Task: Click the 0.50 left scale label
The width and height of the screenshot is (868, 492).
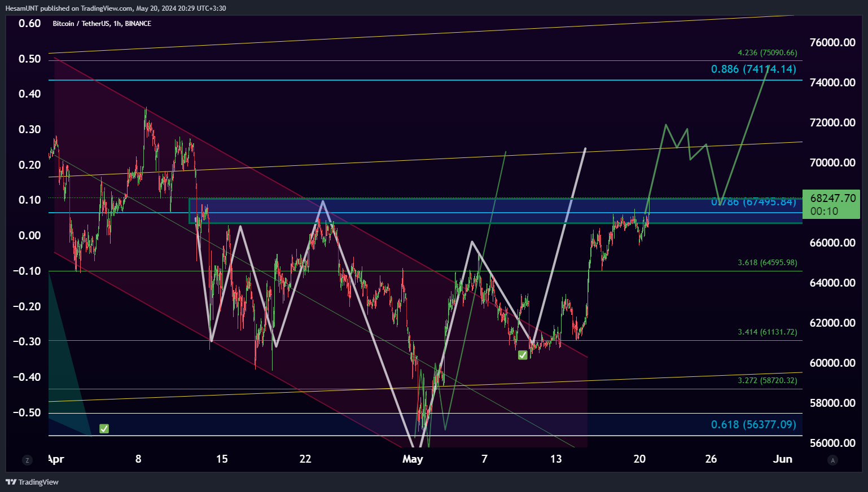Action: [29, 59]
